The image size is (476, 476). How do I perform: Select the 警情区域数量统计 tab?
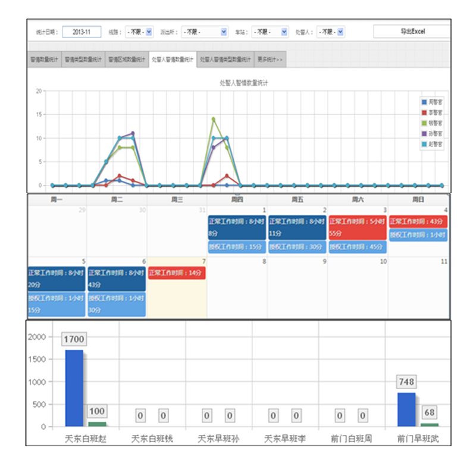click(126, 59)
